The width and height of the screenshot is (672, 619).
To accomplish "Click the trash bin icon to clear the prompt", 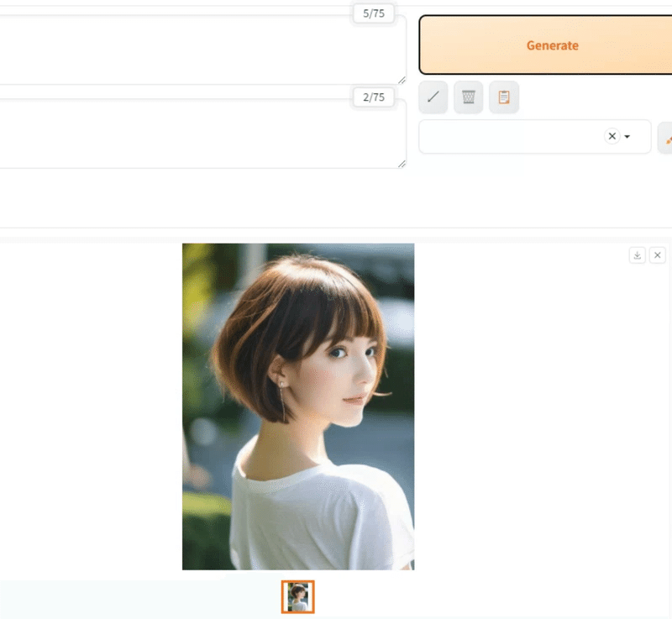I will 469,97.
